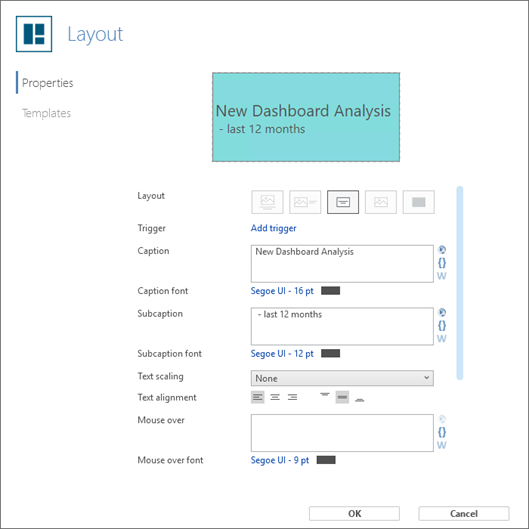Image resolution: width=529 pixels, height=529 pixels.
Task: Align text to the left
Action: 258,397
